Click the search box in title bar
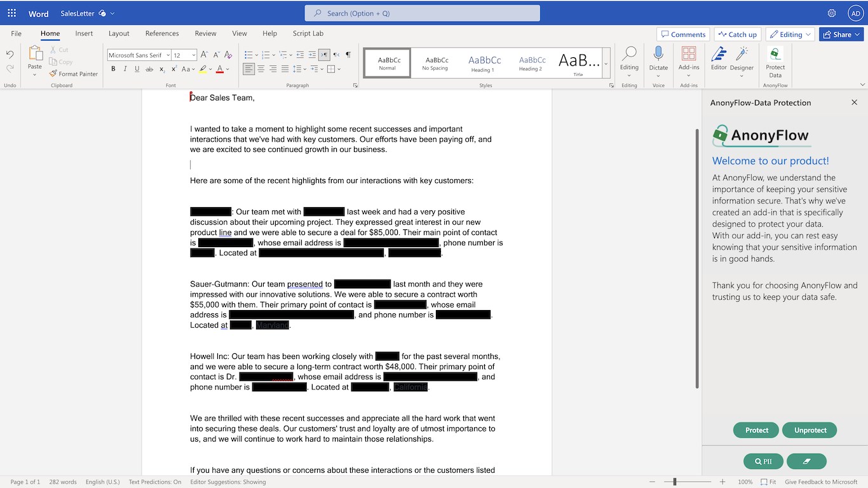The width and height of the screenshot is (868, 488). (423, 13)
